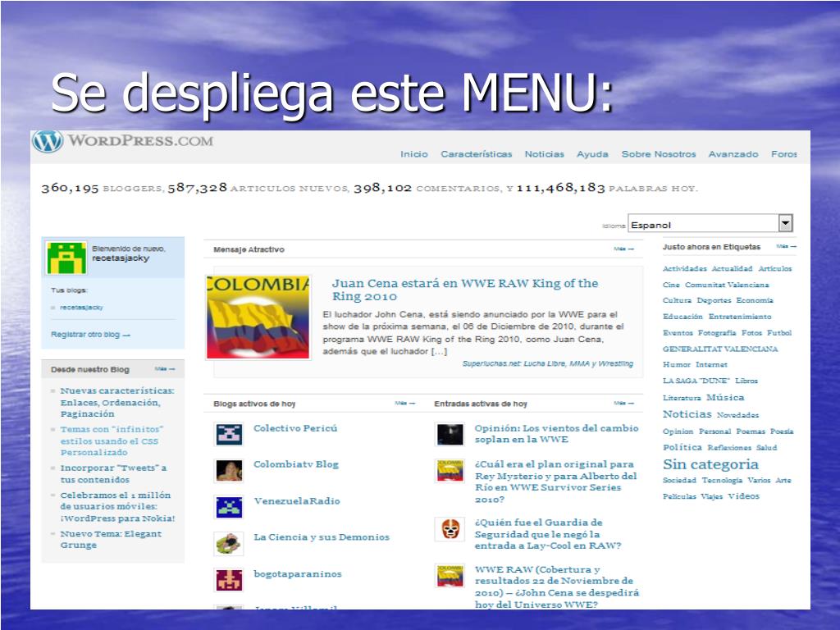Open Juan Cena estará en WWE RAW headline
Image resolution: width=840 pixels, height=630 pixels.
(465, 290)
